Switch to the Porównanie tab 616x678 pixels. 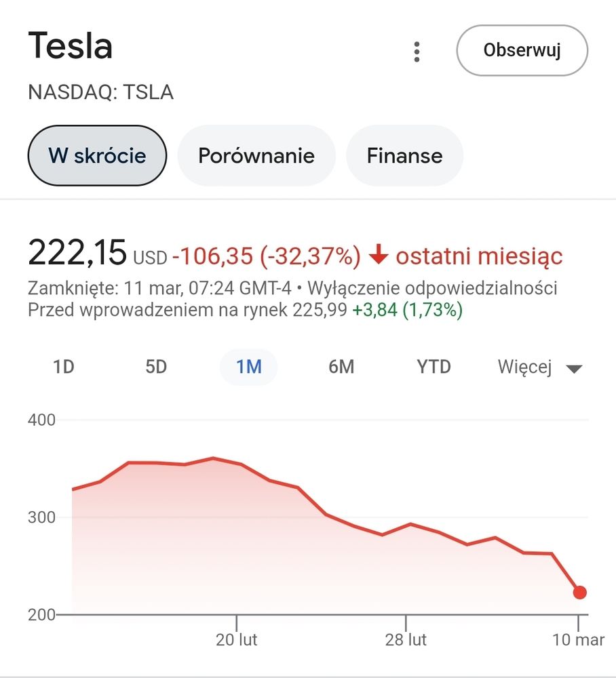click(x=256, y=156)
